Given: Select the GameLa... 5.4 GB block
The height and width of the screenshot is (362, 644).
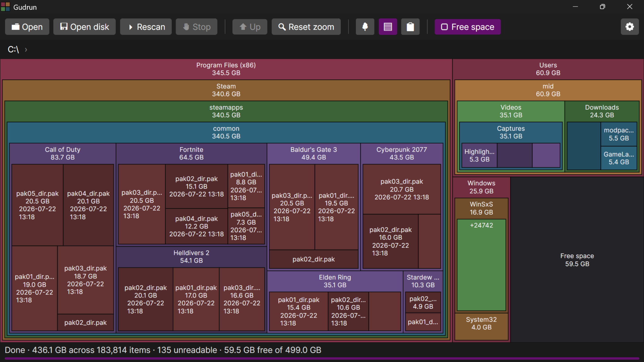Looking at the screenshot, I should [x=619, y=158].
